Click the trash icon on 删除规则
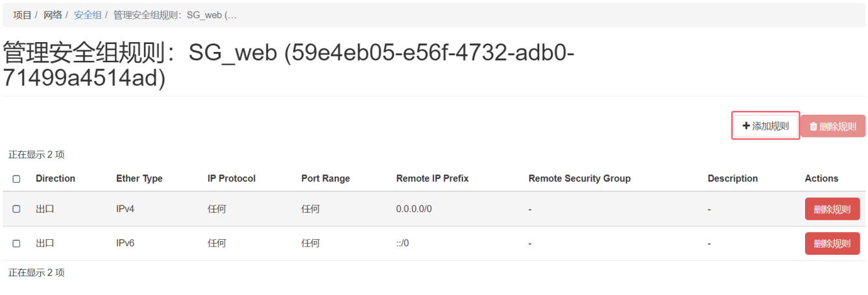 pyautogui.click(x=813, y=127)
